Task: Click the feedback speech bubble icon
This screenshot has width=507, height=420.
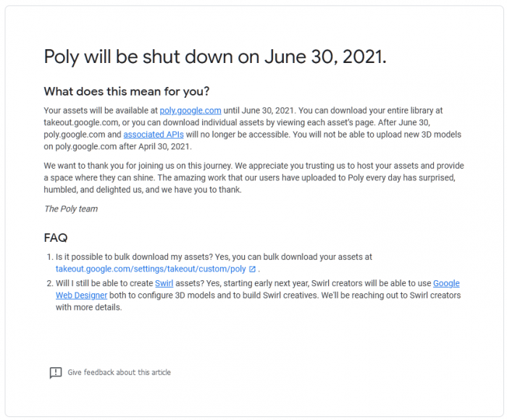Action: 56,373
